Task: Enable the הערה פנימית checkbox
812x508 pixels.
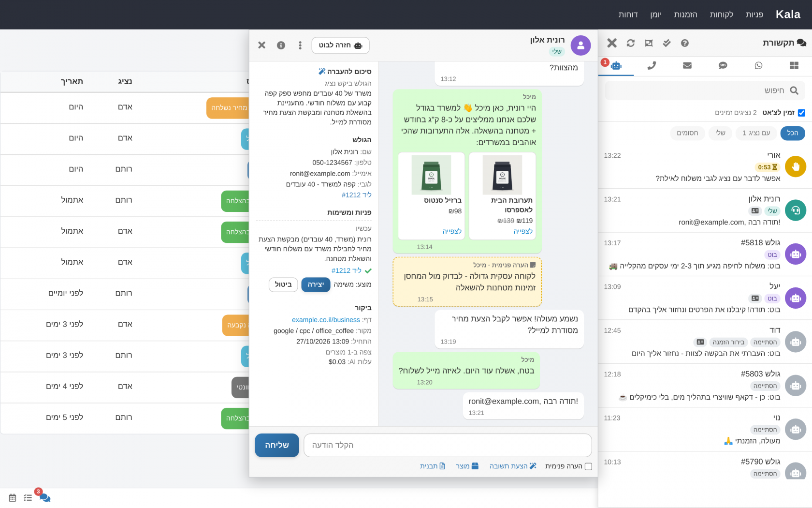Action: (x=588, y=466)
